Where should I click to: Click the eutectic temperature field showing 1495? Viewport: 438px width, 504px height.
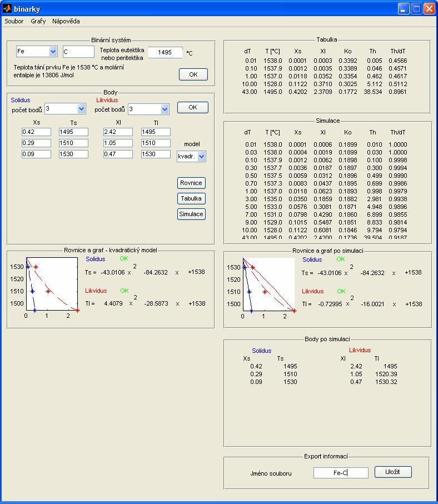point(165,52)
